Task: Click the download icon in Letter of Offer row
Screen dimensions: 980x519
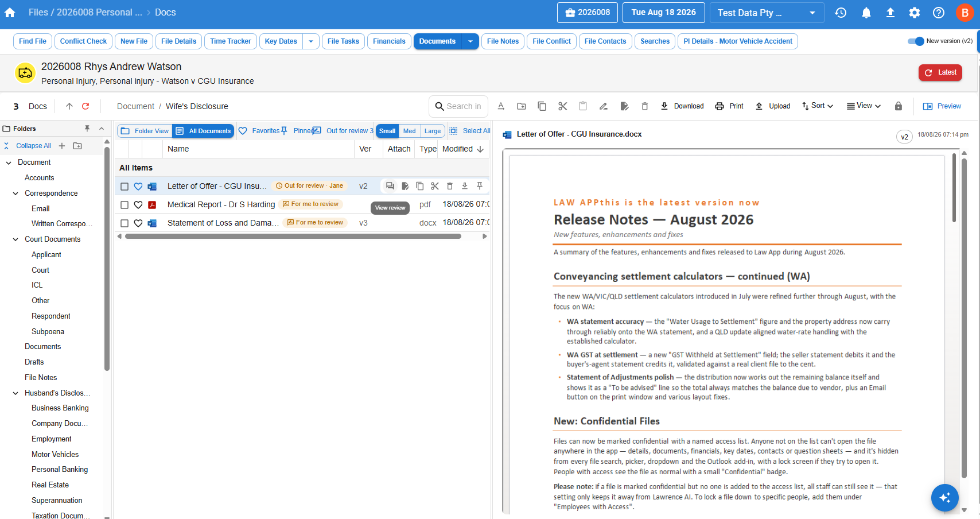Action: pos(465,186)
